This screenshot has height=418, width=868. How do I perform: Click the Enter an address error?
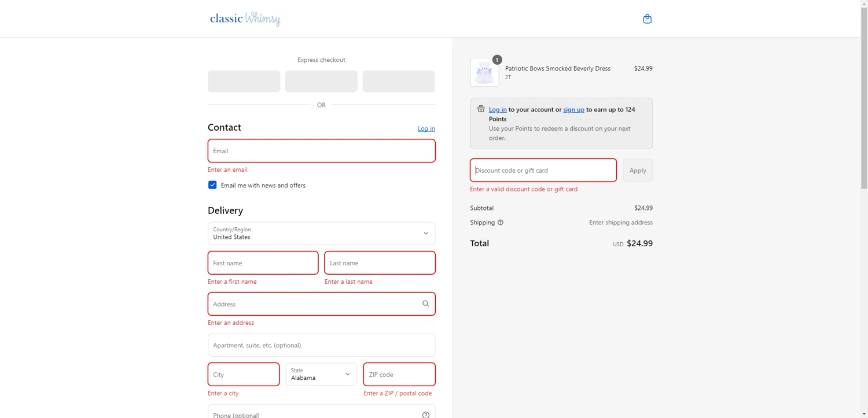tap(231, 323)
